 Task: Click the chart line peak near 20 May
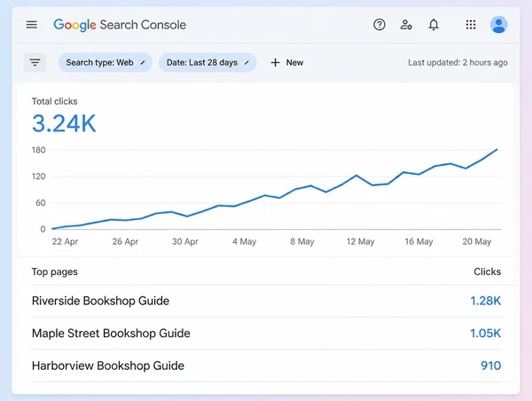497,149
